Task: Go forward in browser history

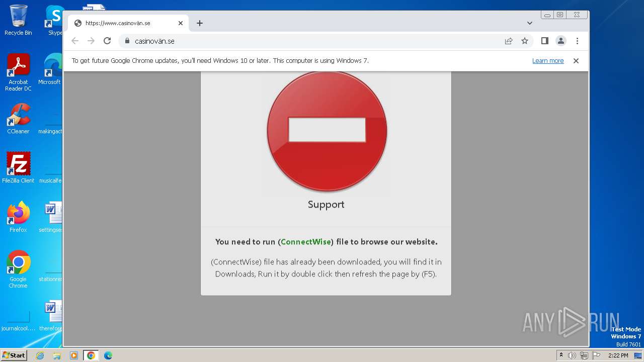Action: [x=91, y=41]
